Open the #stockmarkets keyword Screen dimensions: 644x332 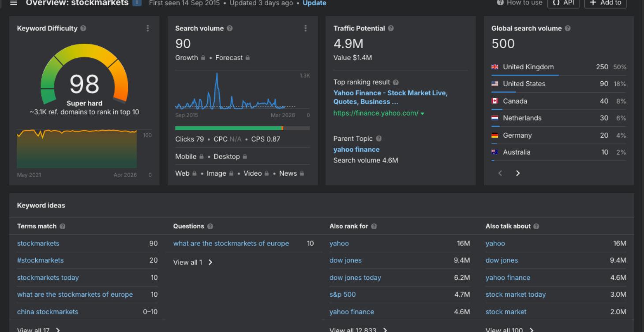point(40,260)
